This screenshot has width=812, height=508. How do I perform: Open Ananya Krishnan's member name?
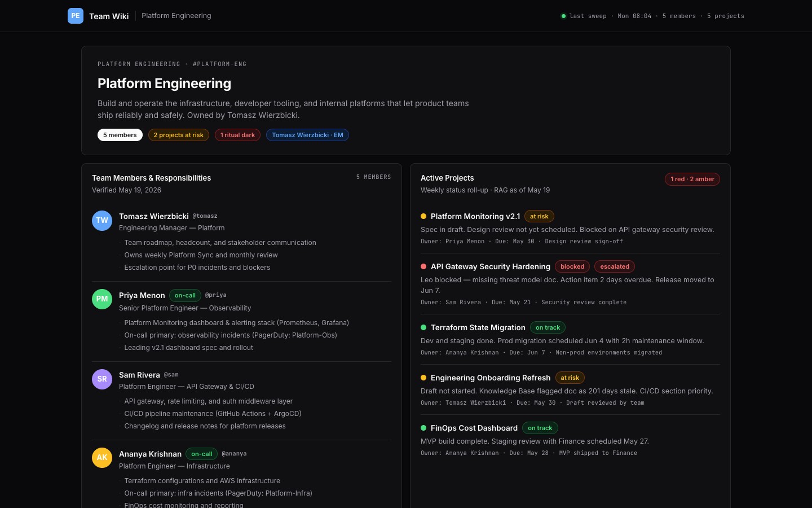pyautogui.click(x=150, y=454)
